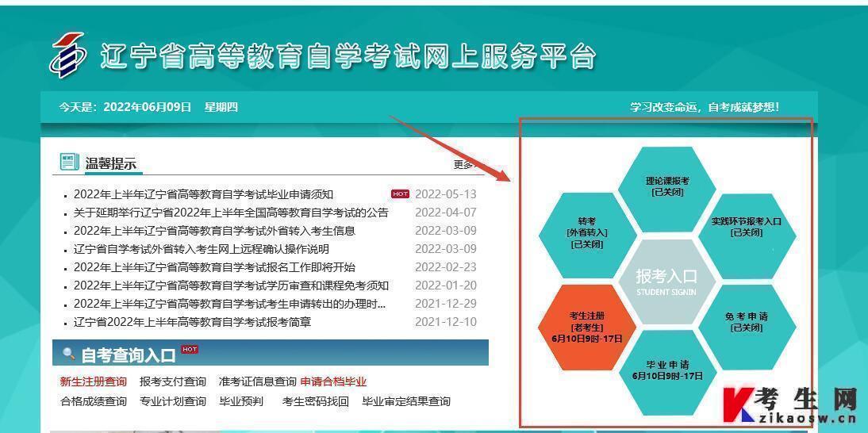868x433 pixels.
Task: Click the HOT badge next to 自考查询入口
Action: tap(190, 350)
